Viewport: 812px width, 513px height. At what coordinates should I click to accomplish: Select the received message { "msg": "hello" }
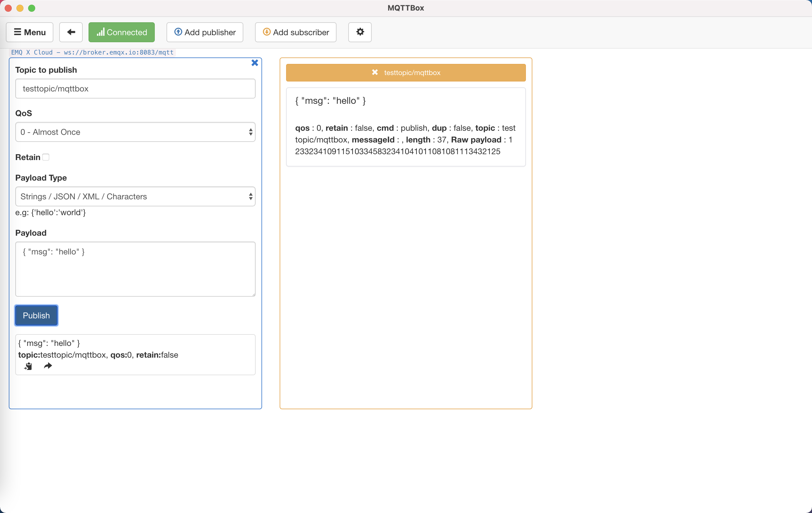click(x=330, y=101)
